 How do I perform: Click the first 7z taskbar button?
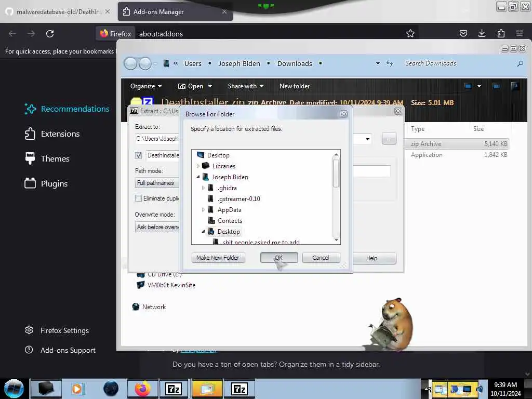(174, 389)
